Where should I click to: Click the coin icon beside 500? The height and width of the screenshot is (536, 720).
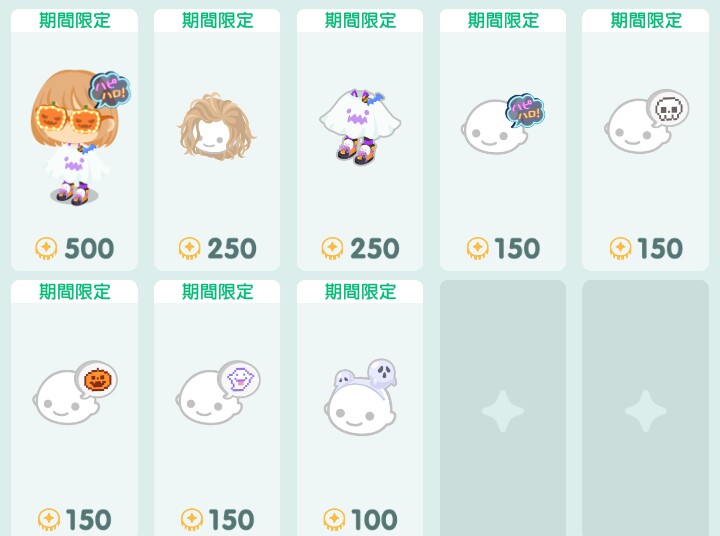46,248
